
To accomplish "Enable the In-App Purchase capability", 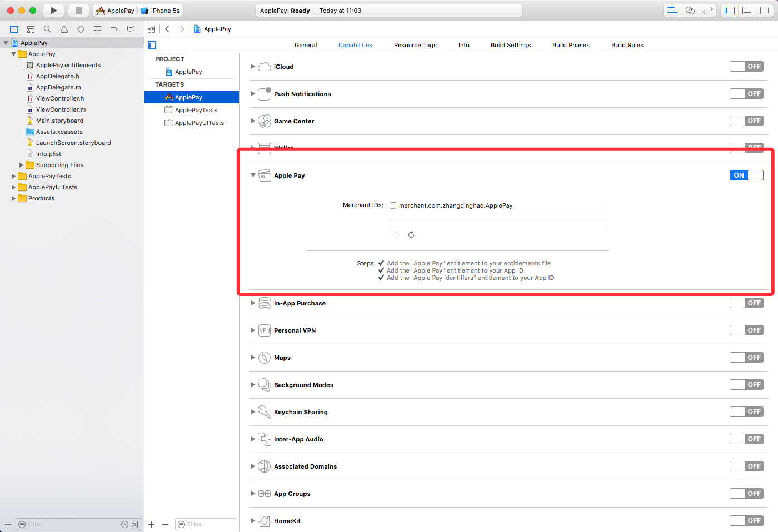I will 746,303.
